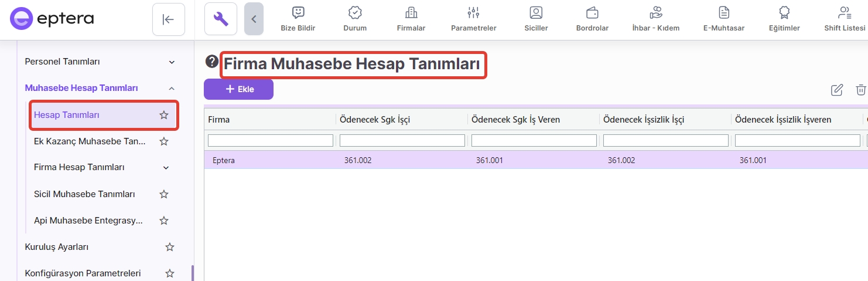This screenshot has height=281, width=868.
Task: Open the Bize Bildir feedback icon
Action: (298, 13)
